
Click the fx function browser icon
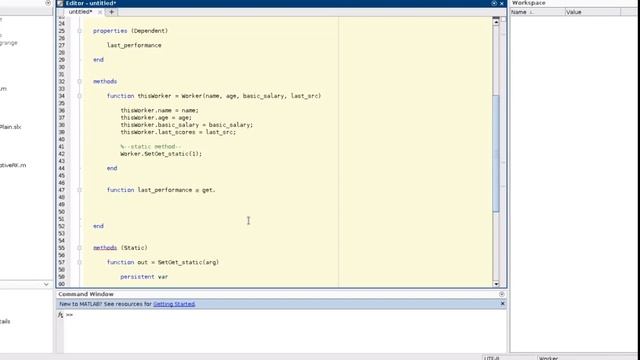tap(60, 315)
